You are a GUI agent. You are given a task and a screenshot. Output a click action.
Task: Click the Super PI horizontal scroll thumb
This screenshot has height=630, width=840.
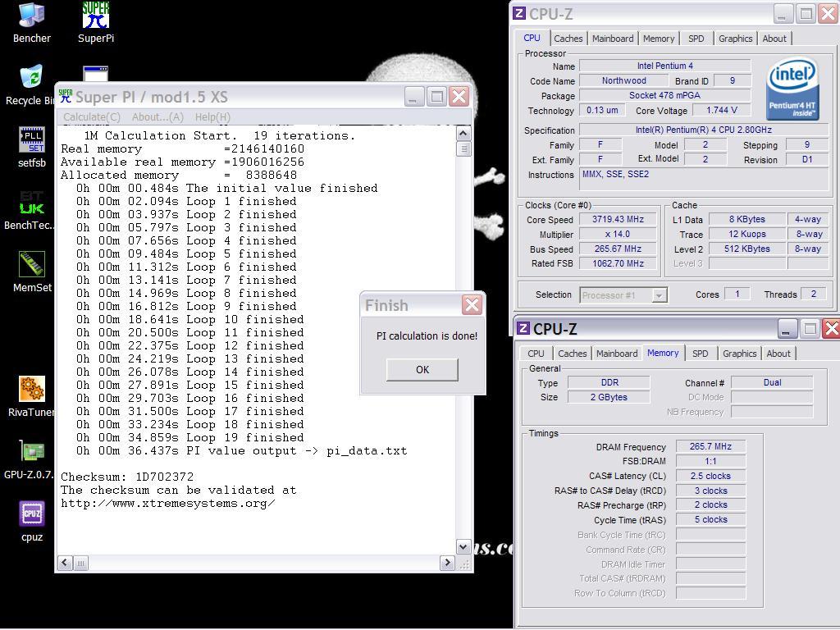tap(81, 563)
